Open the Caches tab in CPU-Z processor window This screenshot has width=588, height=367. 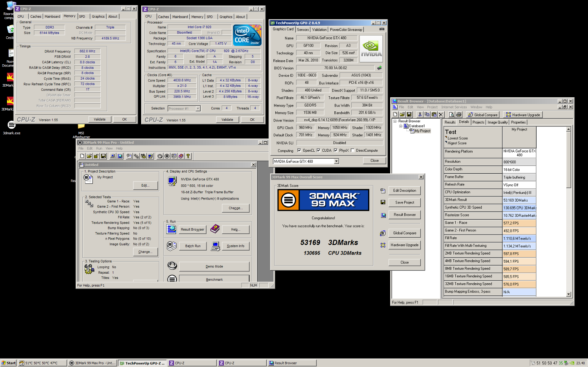tap(164, 17)
